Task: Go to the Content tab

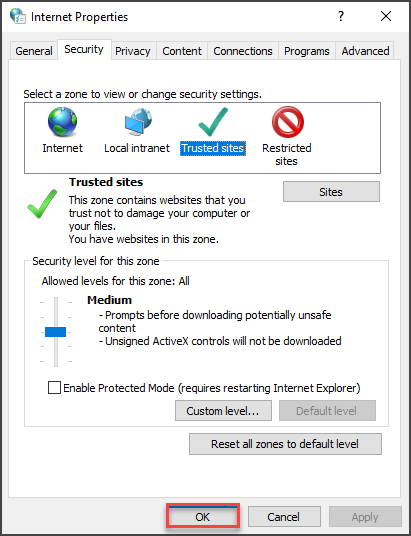Action: [x=182, y=51]
